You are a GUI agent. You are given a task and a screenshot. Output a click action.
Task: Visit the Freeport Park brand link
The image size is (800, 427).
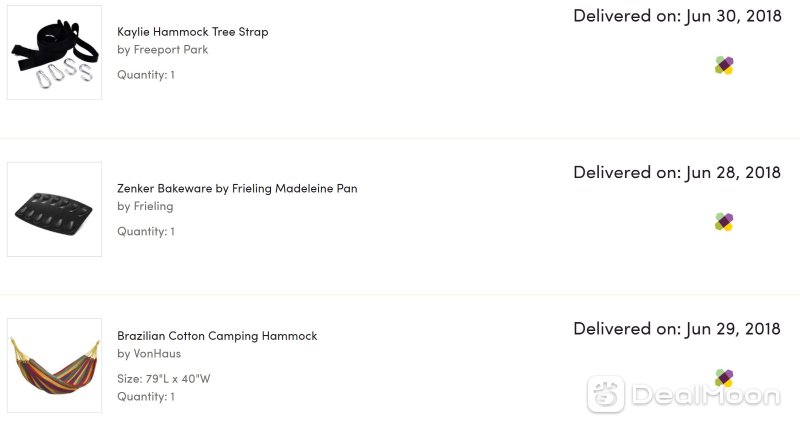pyautogui.click(x=170, y=50)
